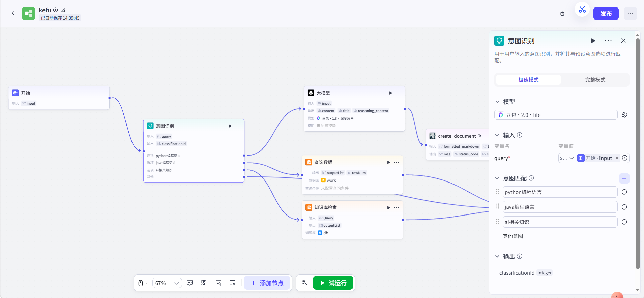This screenshot has height=298, width=644.
Task: Grab the java编程语言 drag handle
Action: click(498, 206)
